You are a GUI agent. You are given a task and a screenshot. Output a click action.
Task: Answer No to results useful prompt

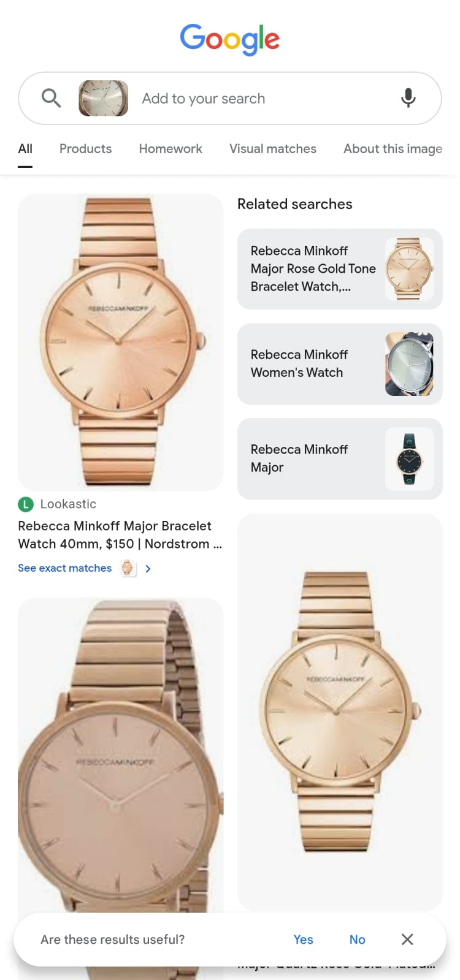pos(357,940)
